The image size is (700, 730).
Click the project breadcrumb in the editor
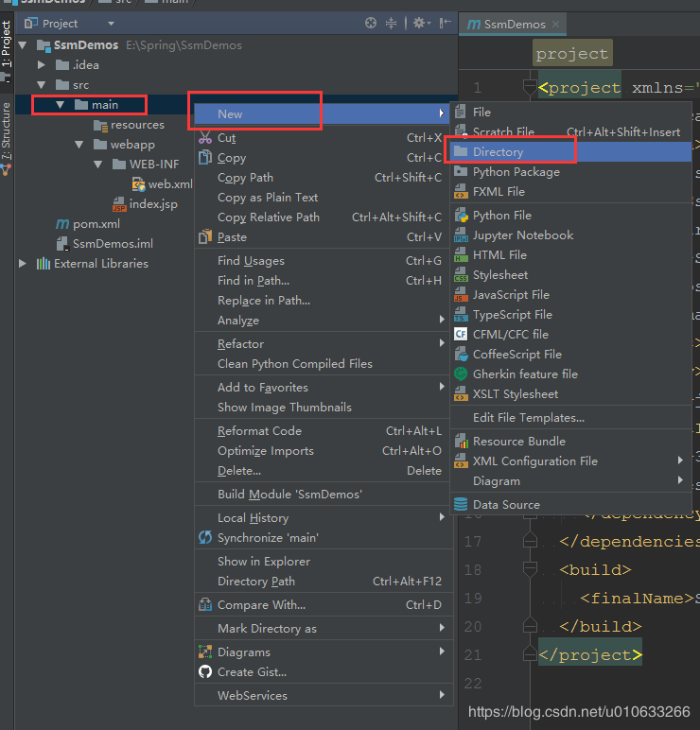[572, 54]
